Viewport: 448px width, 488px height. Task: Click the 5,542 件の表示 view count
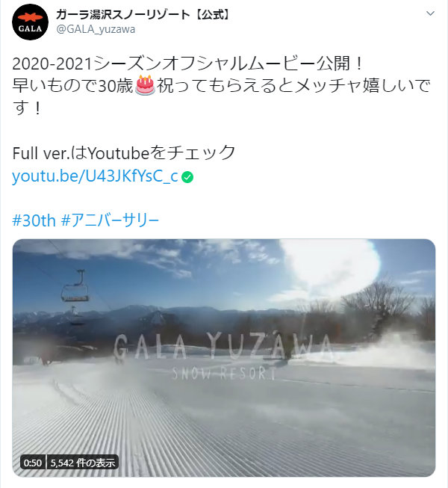(x=83, y=463)
